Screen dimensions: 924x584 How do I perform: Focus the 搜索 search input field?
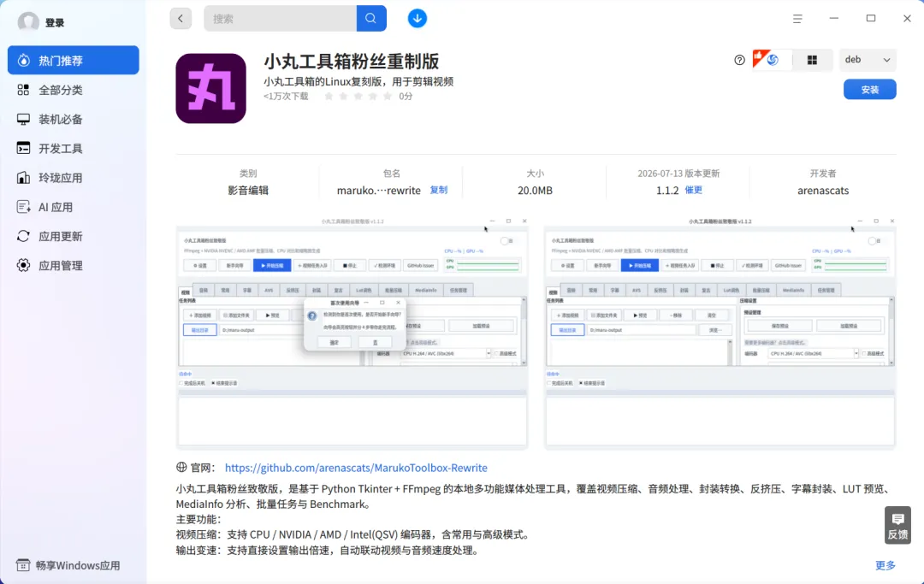click(281, 18)
